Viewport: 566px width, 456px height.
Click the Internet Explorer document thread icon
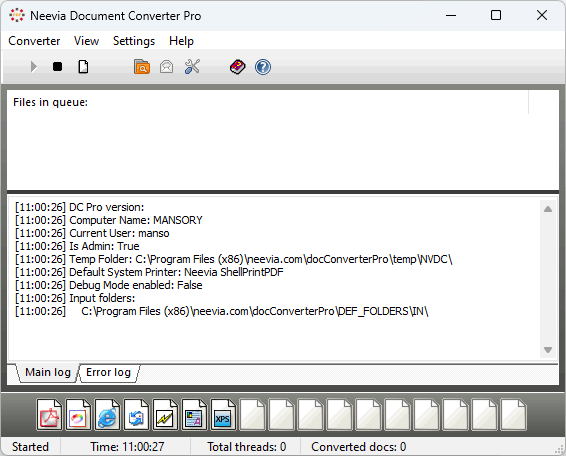pos(107,414)
